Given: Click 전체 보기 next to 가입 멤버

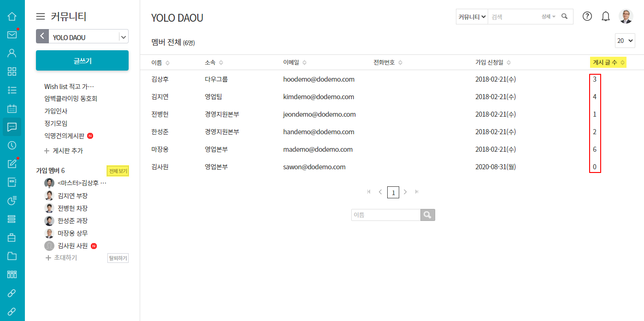Looking at the screenshot, I should click(118, 171).
